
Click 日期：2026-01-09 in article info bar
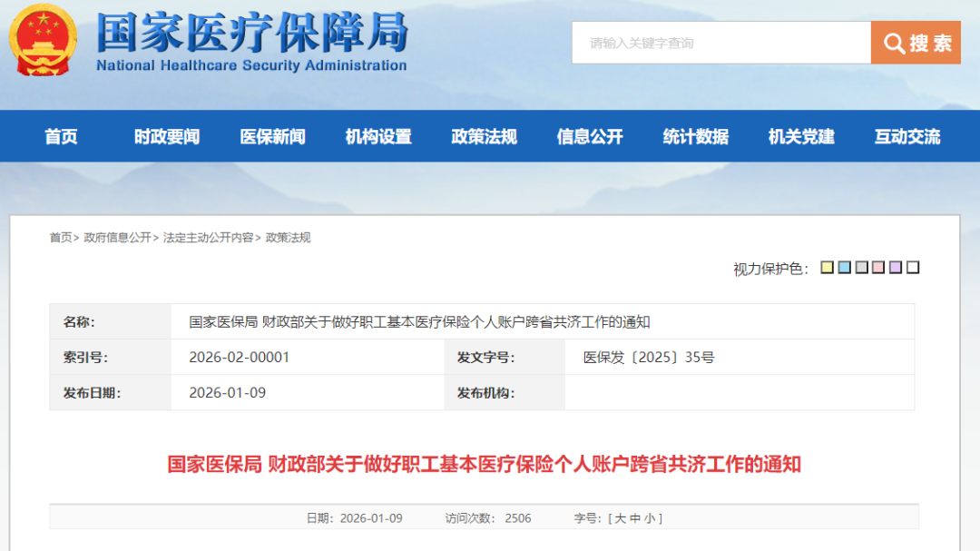click(x=355, y=518)
